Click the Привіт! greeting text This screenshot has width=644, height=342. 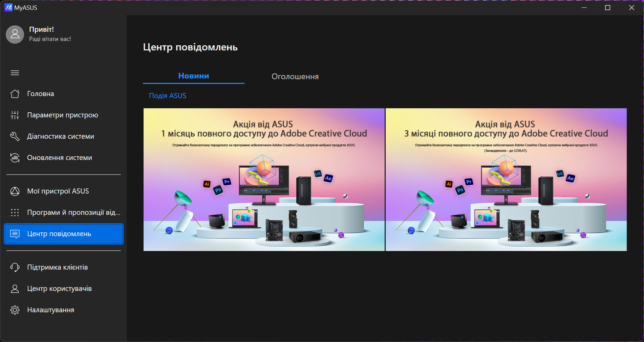point(42,29)
